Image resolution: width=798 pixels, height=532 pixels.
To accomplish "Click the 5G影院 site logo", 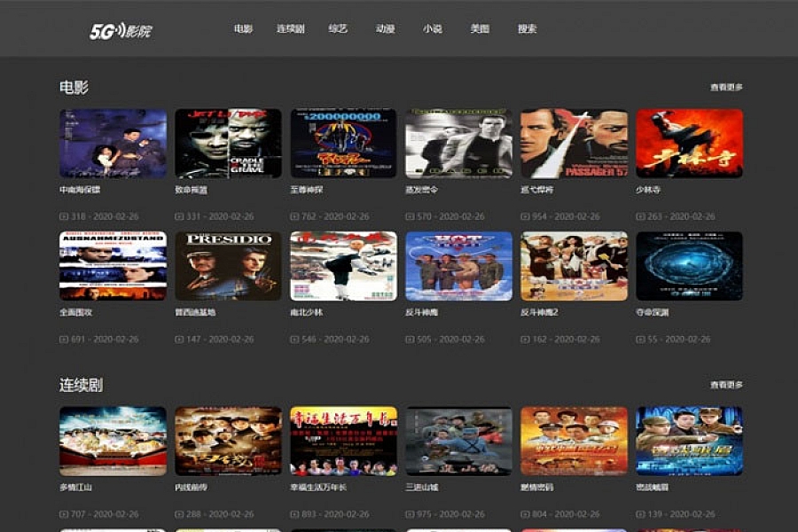I will [121, 31].
